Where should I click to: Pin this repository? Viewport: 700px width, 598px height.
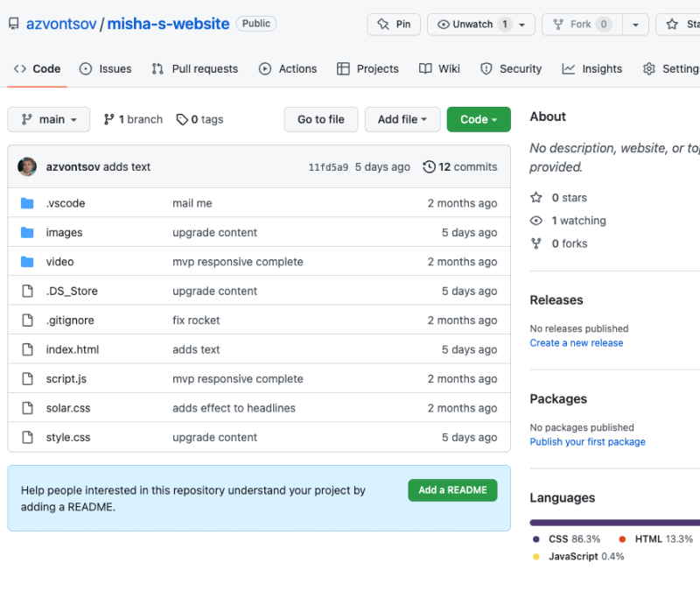(x=394, y=25)
